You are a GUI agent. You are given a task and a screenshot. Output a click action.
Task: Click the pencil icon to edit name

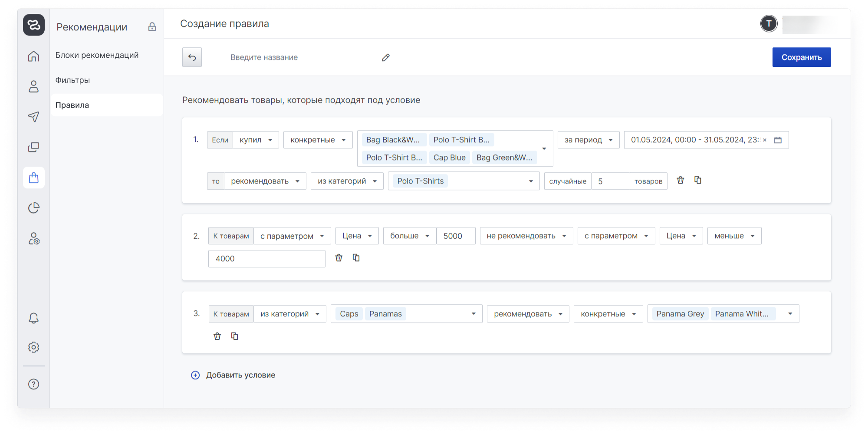point(385,57)
